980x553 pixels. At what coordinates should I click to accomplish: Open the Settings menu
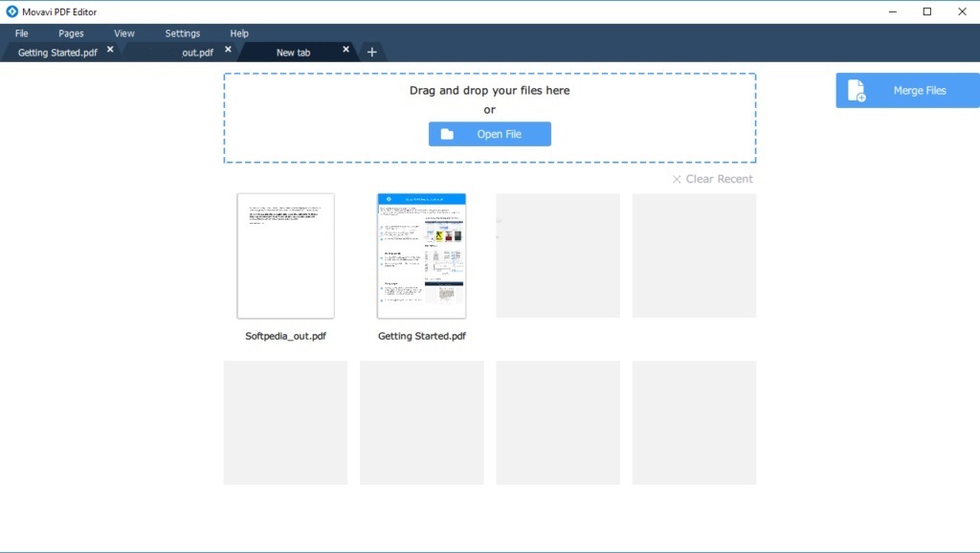coord(183,33)
